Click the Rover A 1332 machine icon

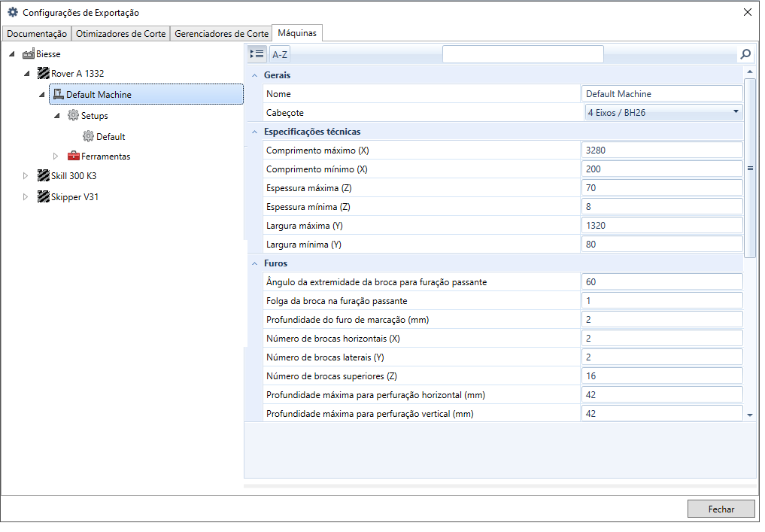click(x=44, y=74)
